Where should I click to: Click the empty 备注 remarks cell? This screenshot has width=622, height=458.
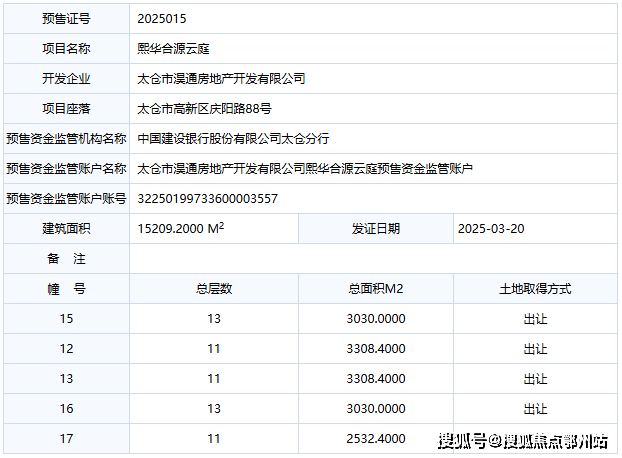pos(373,259)
